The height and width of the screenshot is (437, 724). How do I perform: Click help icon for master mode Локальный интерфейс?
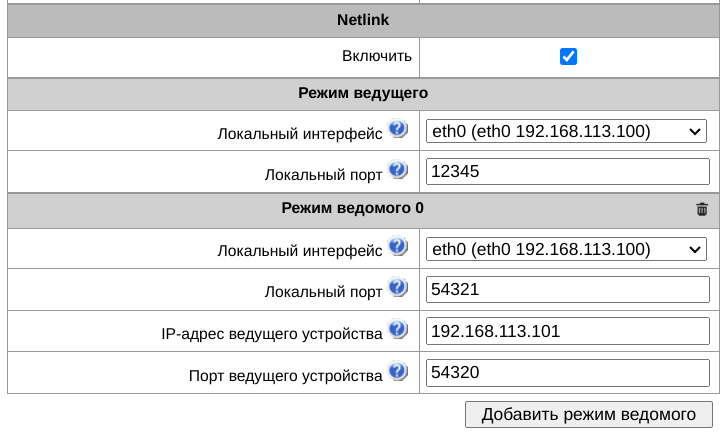tap(398, 130)
